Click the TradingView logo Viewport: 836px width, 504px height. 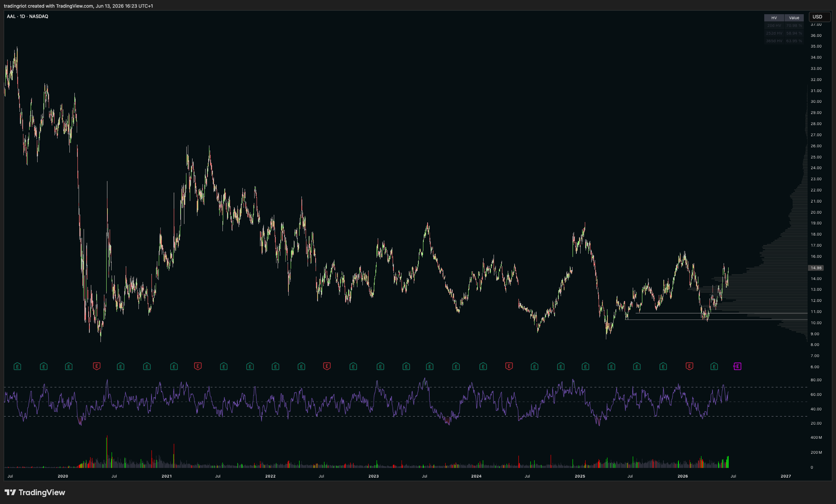tap(35, 492)
